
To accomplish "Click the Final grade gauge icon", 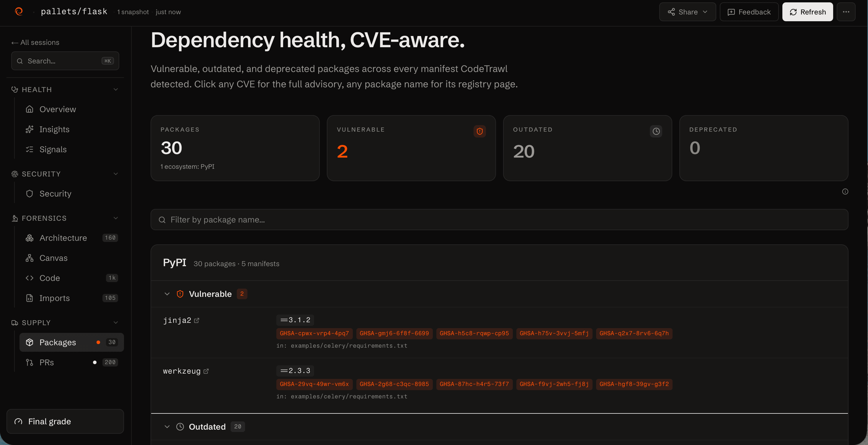I will click(18, 421).
